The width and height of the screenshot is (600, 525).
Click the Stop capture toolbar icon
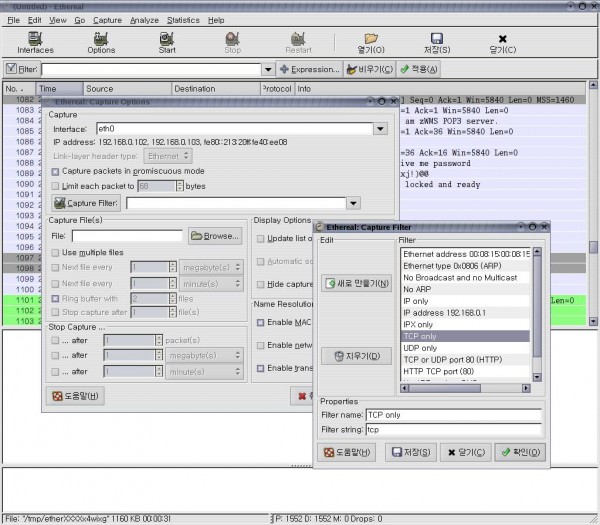(x=232, y=42)
